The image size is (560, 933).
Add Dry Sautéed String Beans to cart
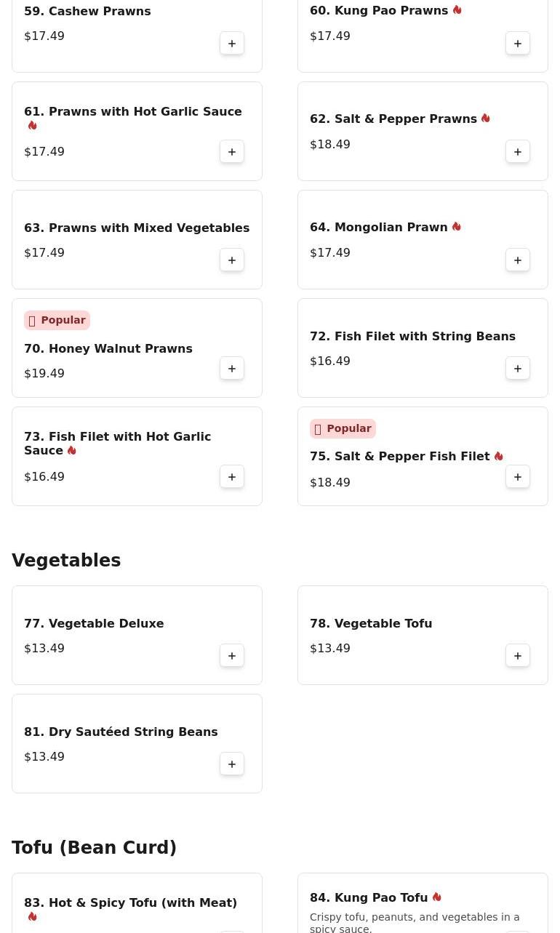point(232,764)
